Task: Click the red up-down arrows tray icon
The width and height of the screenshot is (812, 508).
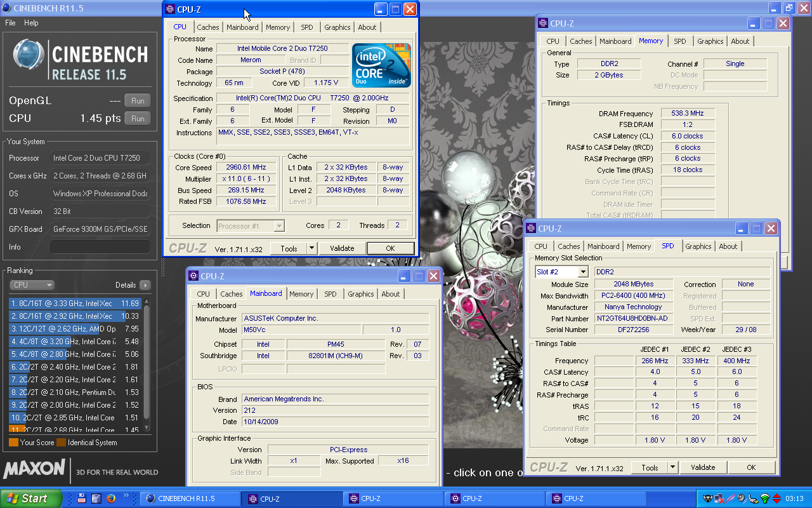Action: [x=776, y=498]
